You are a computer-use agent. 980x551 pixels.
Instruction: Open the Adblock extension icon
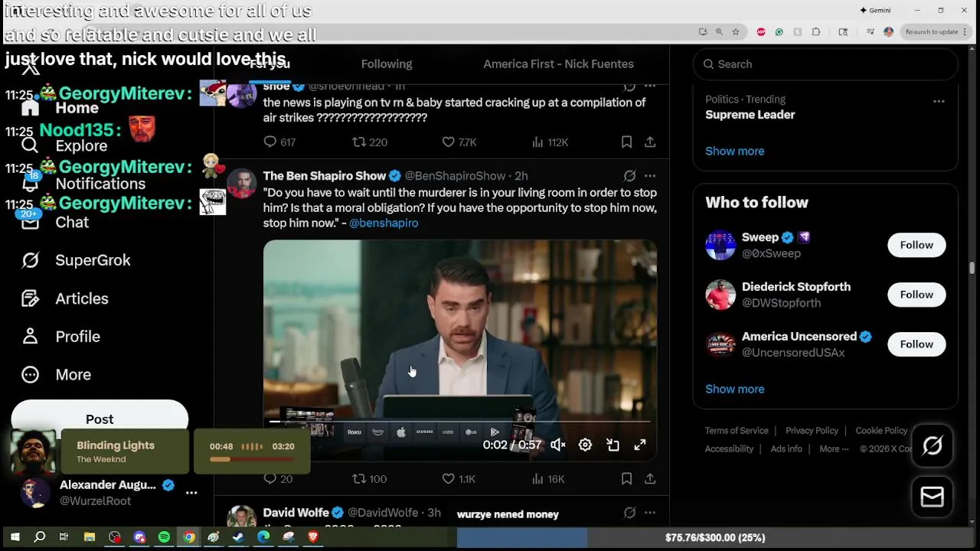tap(761, 32)
